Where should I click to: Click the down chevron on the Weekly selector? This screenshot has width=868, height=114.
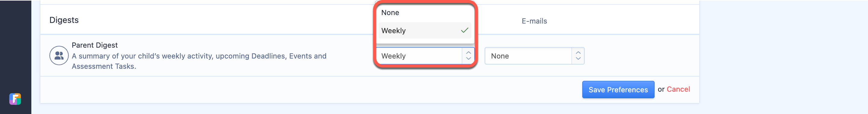pyautogui.click(x=468, y=58)
